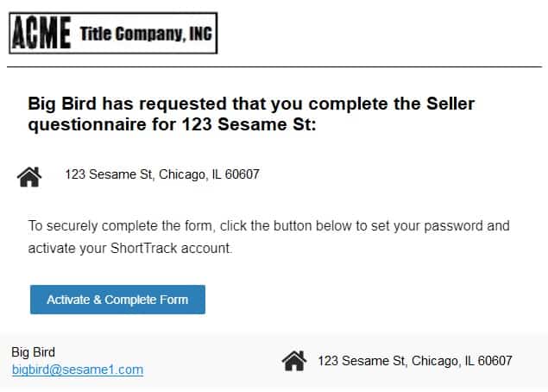Click the ACME word in the logo
This screenshot has width=548, height=392.
pyautogui.click(x=41, y=33)
